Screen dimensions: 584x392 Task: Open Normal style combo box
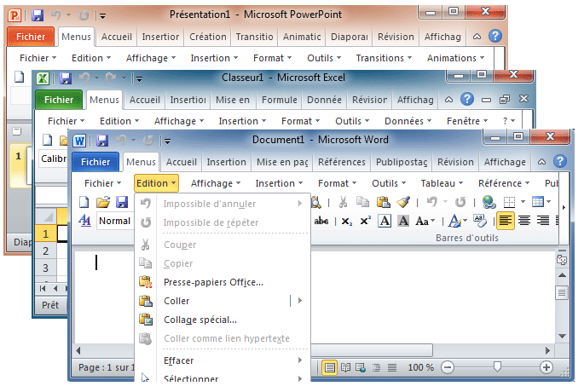pyautogui.click(x=115, y=221)
